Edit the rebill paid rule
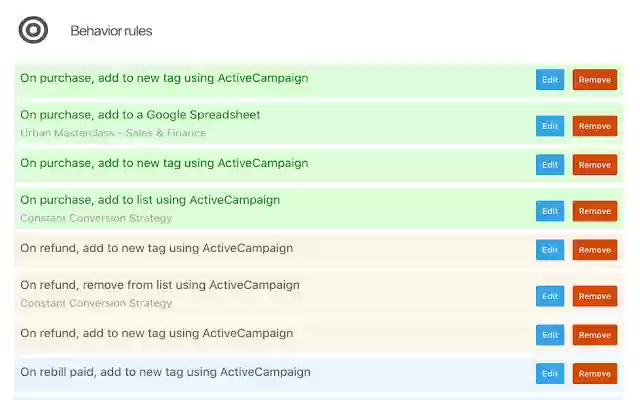This screenshot has height=400, width=640. point(549,374)
